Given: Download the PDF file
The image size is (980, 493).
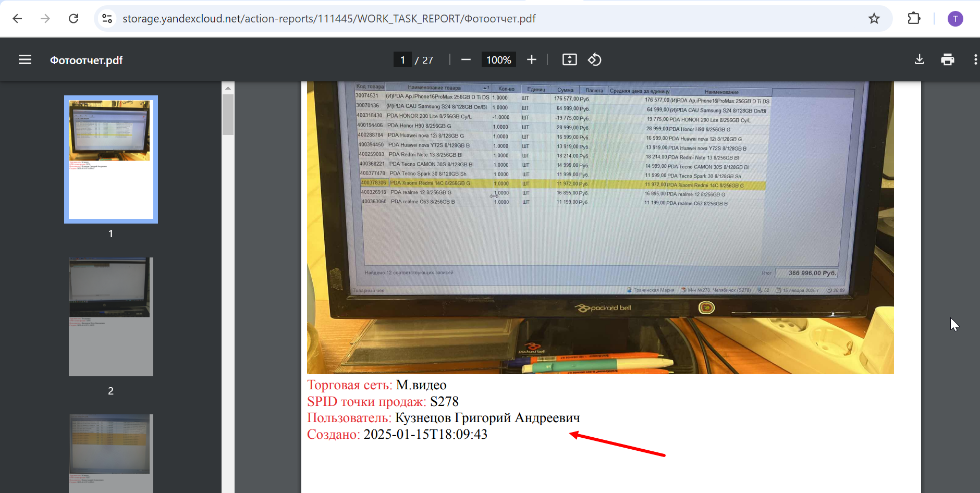Looking at the screenshot, I should (920, 60).
